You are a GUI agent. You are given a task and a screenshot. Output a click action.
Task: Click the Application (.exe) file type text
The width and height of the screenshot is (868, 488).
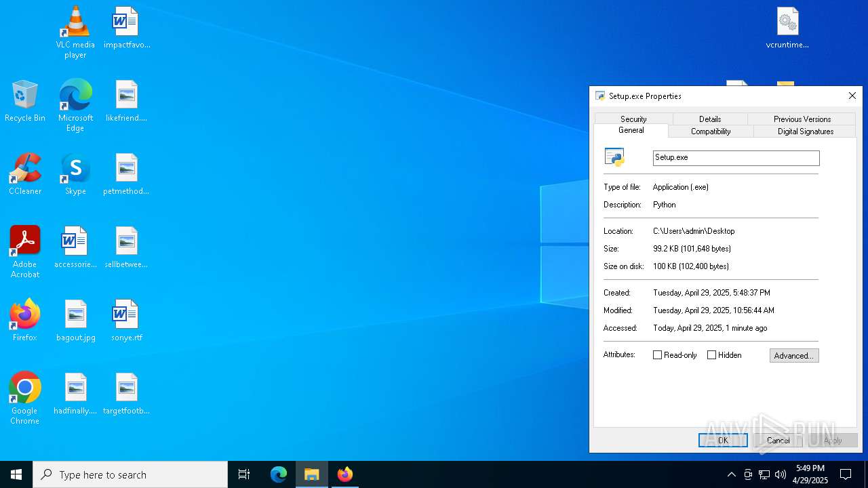680,187
